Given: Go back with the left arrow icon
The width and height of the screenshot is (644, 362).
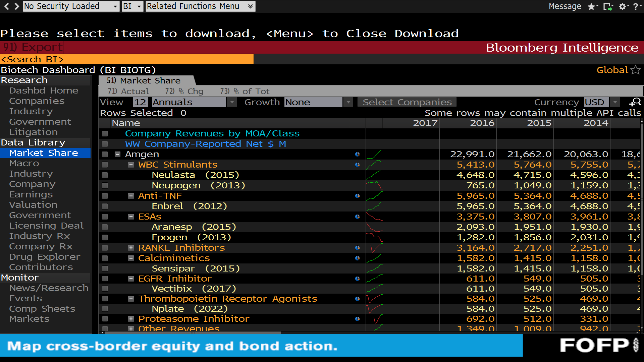Looking at the screenshot, I should tap(6, 6).
